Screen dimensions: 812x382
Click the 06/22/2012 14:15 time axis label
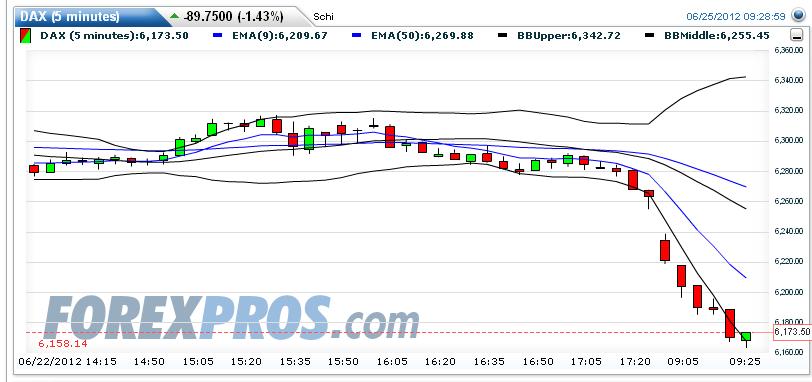click(67, 362)
